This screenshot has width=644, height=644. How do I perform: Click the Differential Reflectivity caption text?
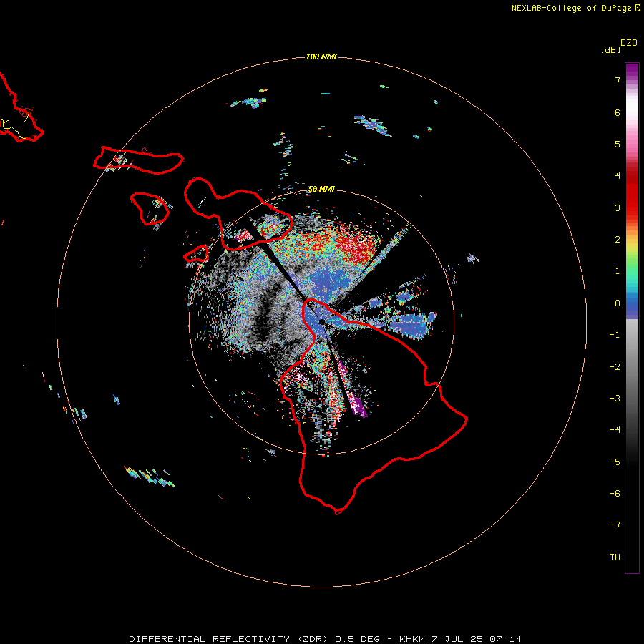(x=325, y=639)
